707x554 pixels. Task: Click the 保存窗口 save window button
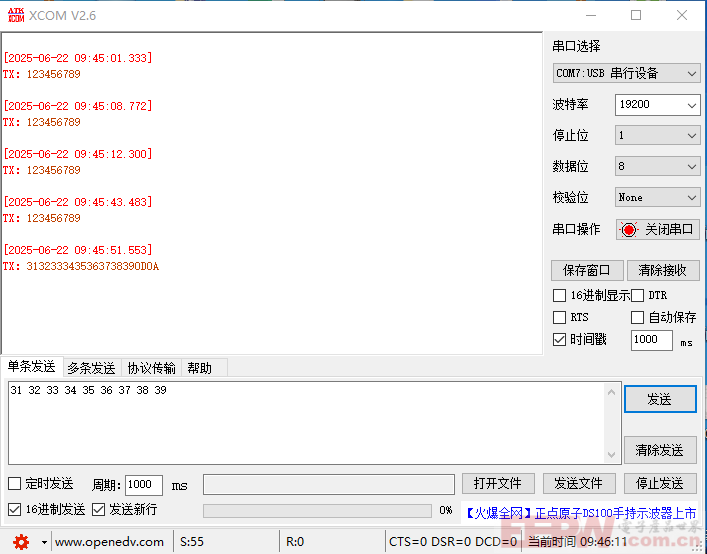click(x=587, y=270)
